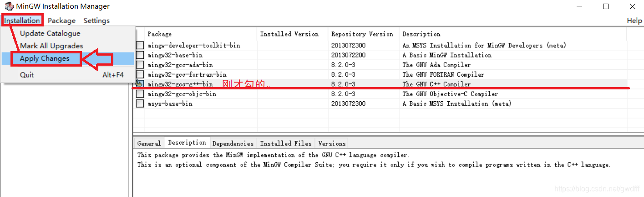The width and height of the screenshot is (644, 197).
Task: Click 'An MSYS Installation for MinGW Developers' description
Action: [x=484, y=46]
